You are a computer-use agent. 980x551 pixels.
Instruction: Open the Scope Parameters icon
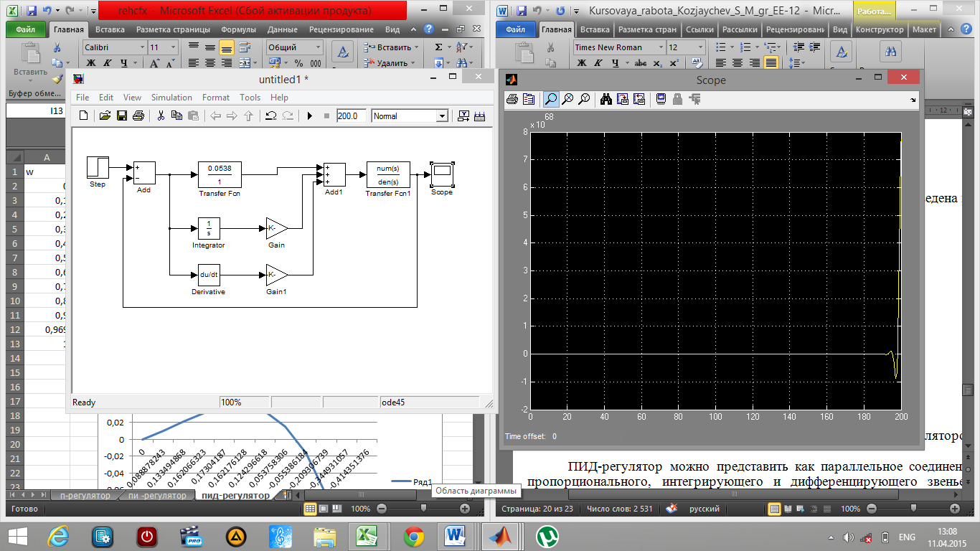(x=529, y=100)
